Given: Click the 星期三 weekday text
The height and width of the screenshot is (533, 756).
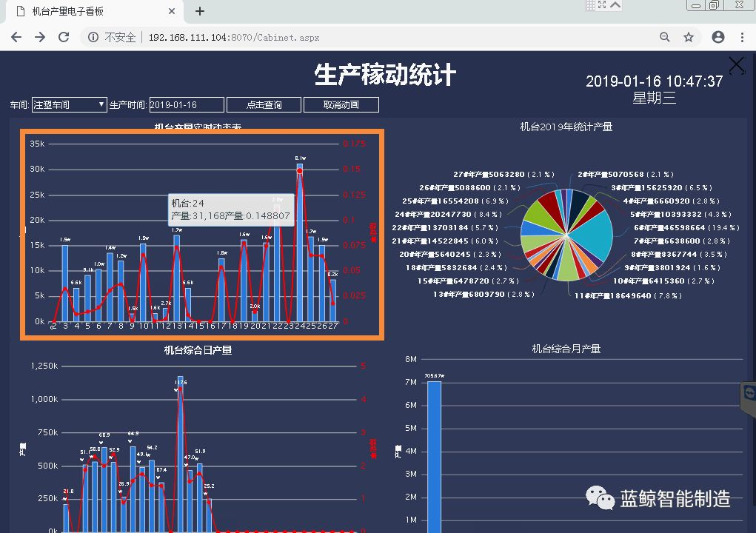Looking at the screenshot, I should tap(655, 98).
